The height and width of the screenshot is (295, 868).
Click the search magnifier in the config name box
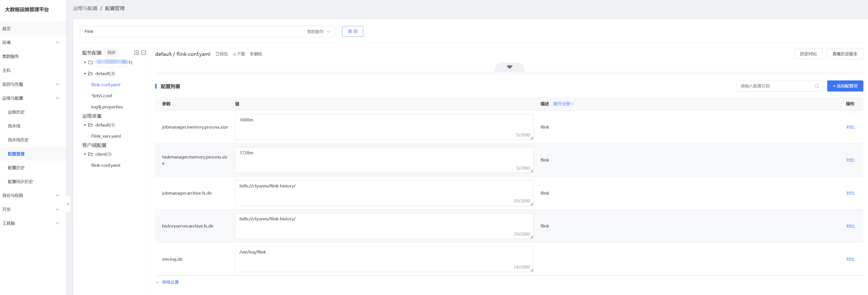(x=817, y=86)
